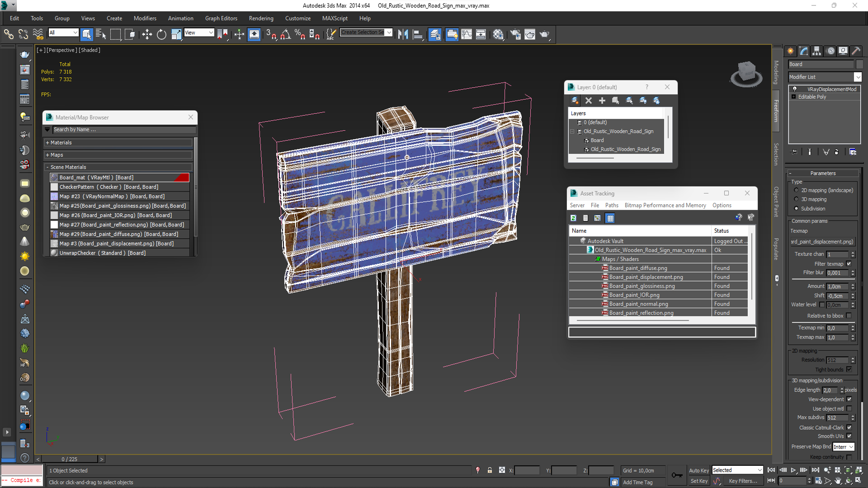
Task: Toggle Relative to bbox checkbox
Action: point(849,316)
